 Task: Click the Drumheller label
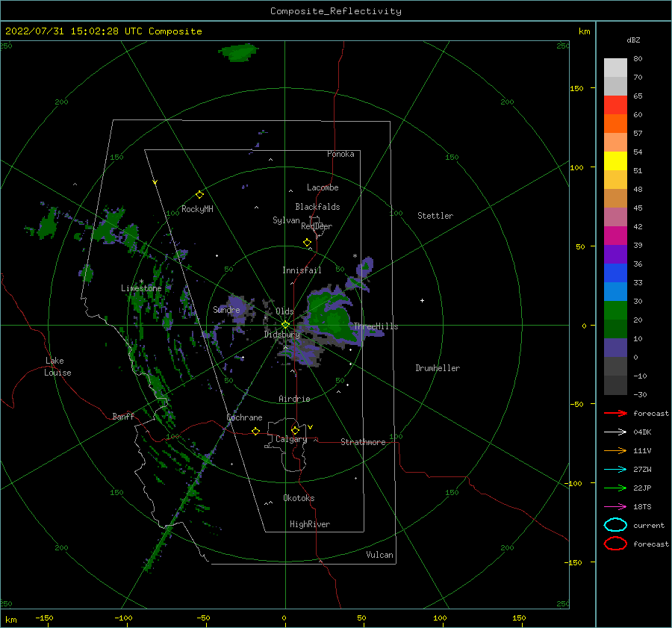438,368
